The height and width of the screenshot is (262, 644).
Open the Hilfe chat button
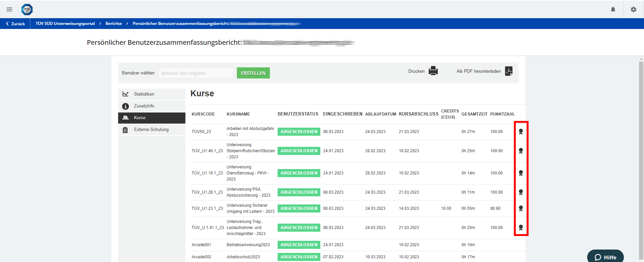tap(605, 257)
